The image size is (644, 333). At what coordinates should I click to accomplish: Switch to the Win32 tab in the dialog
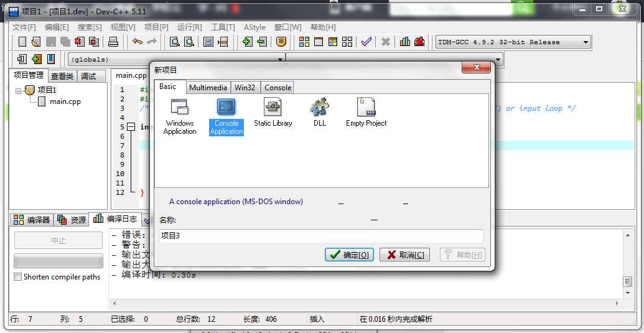click(245, 88)
